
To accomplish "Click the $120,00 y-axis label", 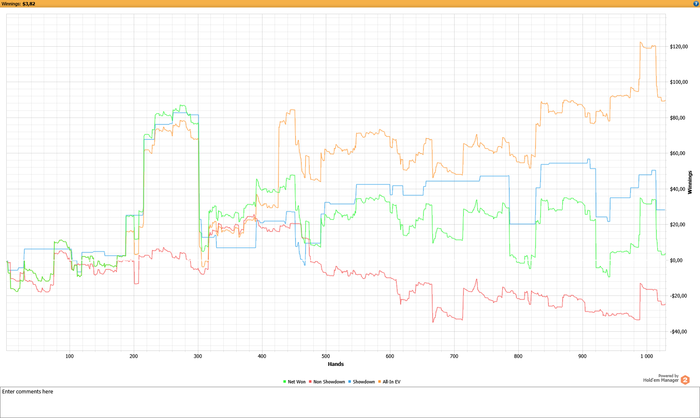I will coord(679,47).
